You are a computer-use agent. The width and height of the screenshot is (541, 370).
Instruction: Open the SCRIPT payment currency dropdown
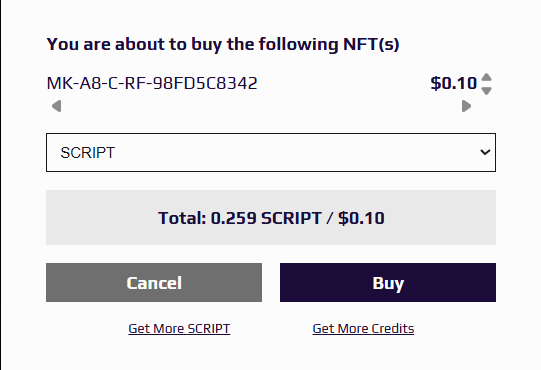pyautogui.click(x=271, y=152)
